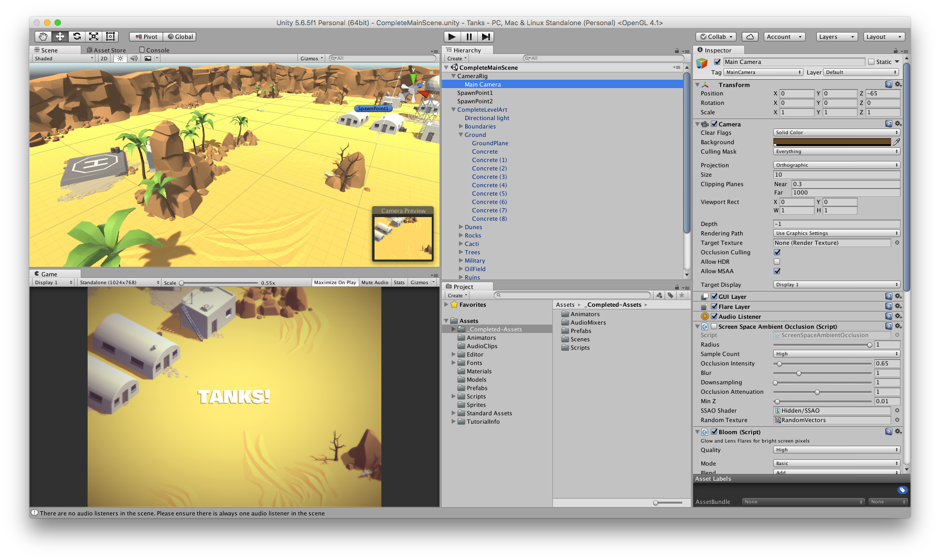Collapse the Ground hierarchy item
The image size is (940, 560).
coord(461,135)
